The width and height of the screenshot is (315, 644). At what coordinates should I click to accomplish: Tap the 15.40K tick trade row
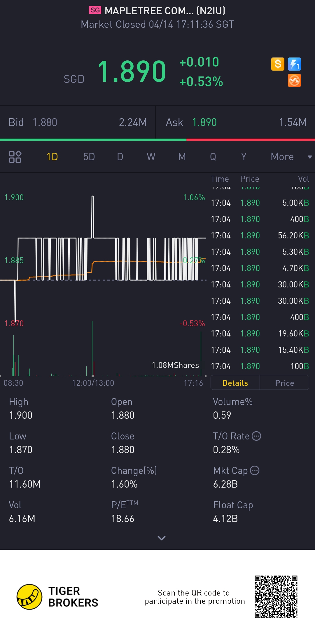260,350
